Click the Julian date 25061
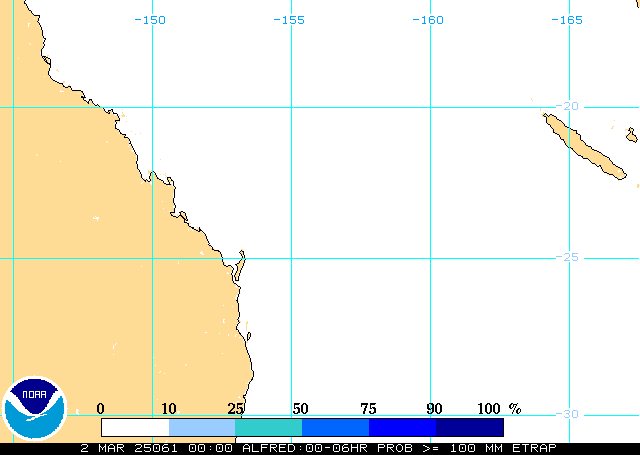The width and height of the screenshot is (640, 455). 156,448
